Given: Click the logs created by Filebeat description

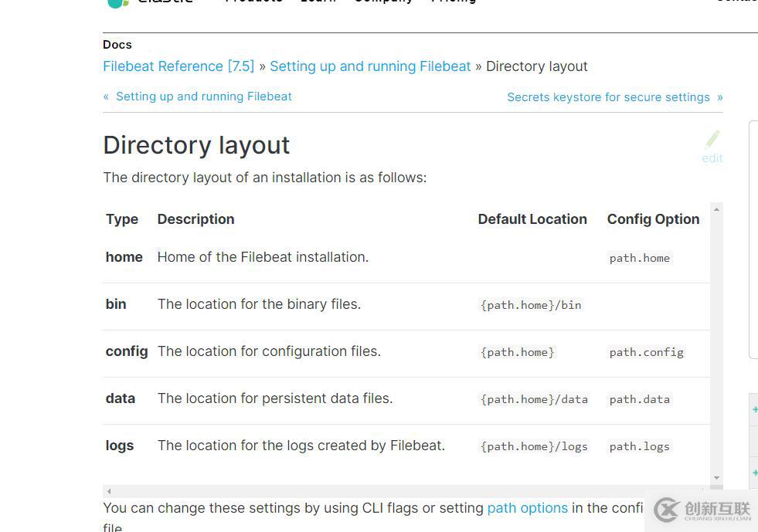Looking at the screenshot, I should (301, 446).
